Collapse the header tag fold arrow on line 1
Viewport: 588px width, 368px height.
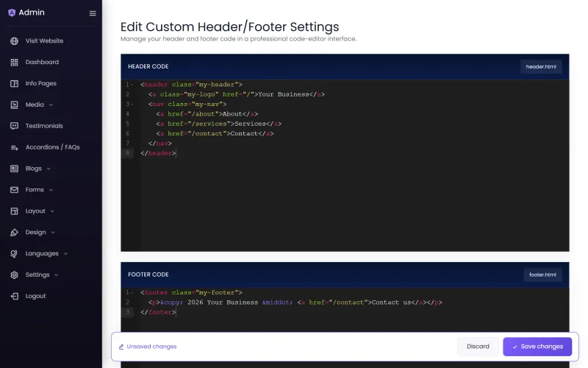[132, 85]
